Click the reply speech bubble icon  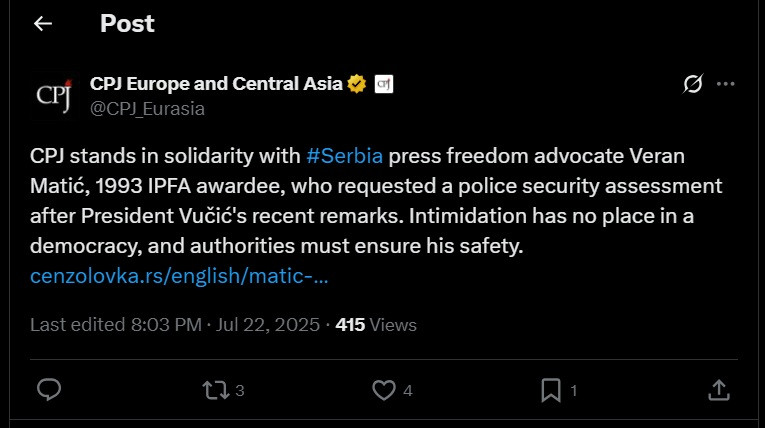pos(49,389)
